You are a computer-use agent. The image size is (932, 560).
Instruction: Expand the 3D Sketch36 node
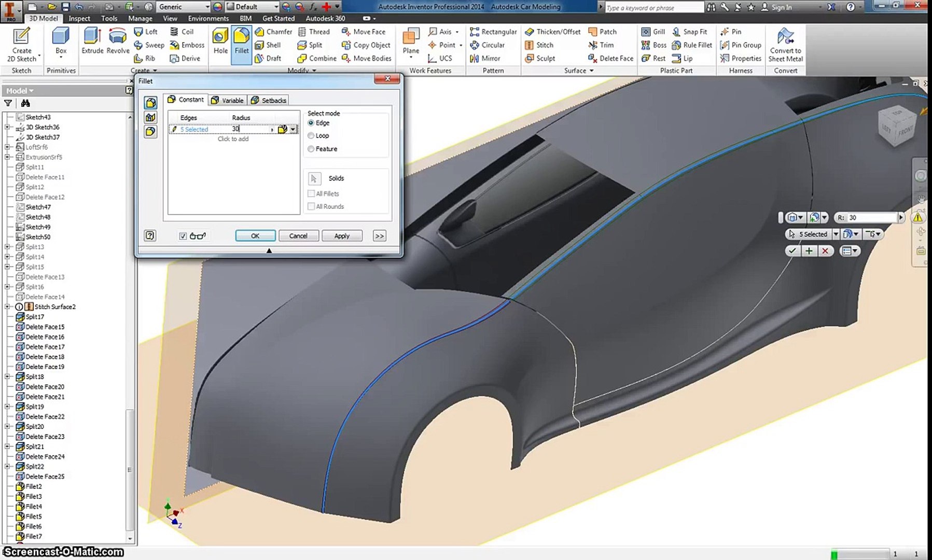tap(8, 127)
